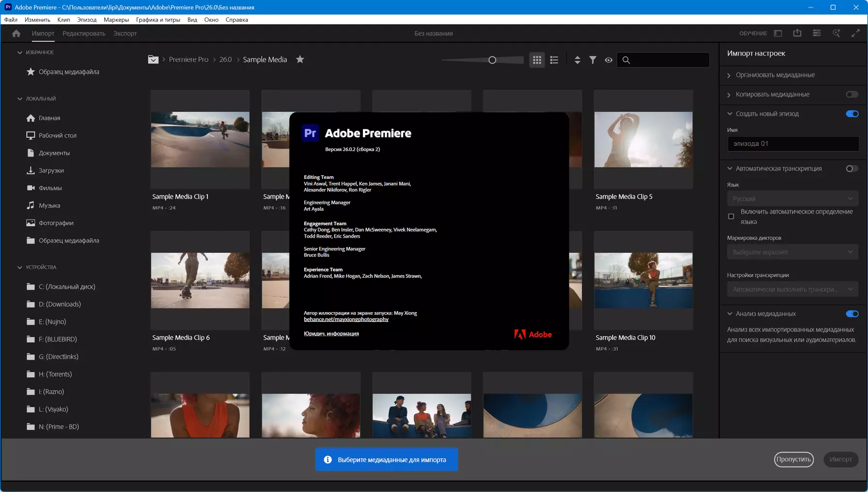This screenshot has height=492, width=868.
Task: Open the Маркеры menu
Action: tap(116, 20)
